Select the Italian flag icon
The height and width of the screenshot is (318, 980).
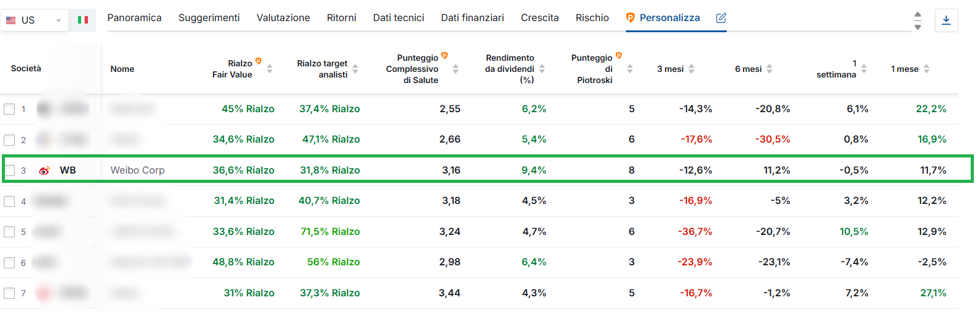tap(82, 20)
